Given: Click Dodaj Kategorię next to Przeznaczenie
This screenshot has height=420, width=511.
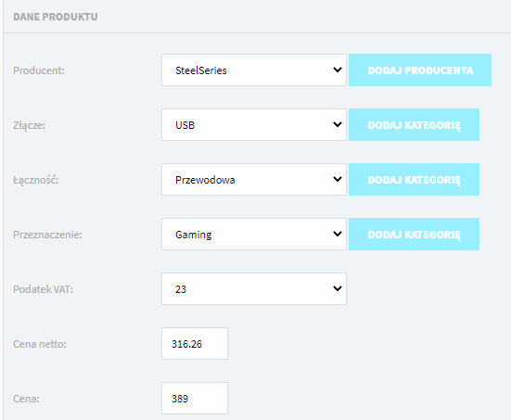Looking at the screenshot, I should click(414, 235).
